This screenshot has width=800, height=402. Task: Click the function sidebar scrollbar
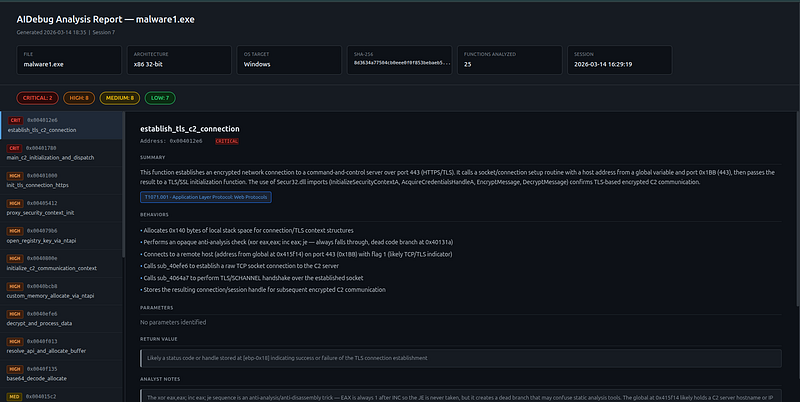(x=123, y=184)
